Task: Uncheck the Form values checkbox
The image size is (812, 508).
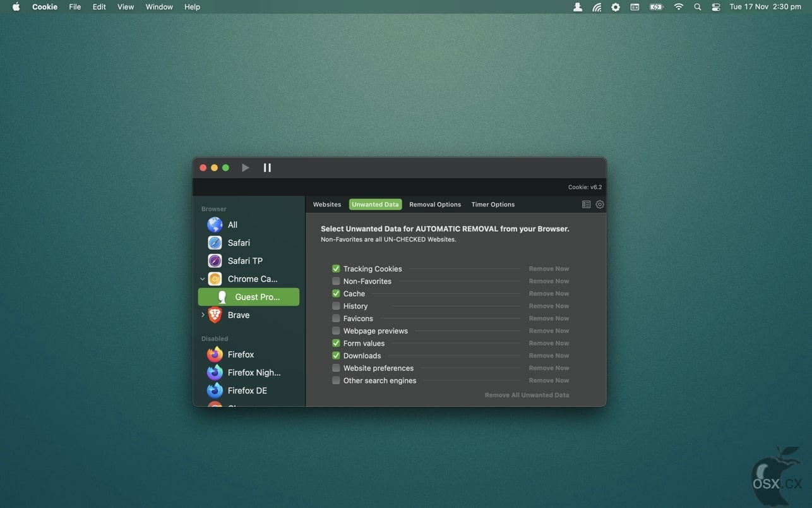Action: [336, 343]
